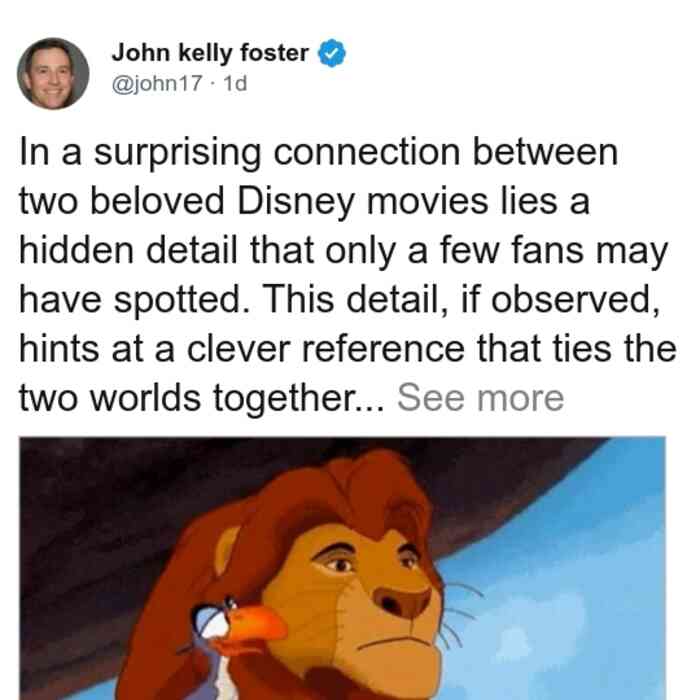Click the blue verified badge
The image size is (700, 700).
tap(331, 53)
